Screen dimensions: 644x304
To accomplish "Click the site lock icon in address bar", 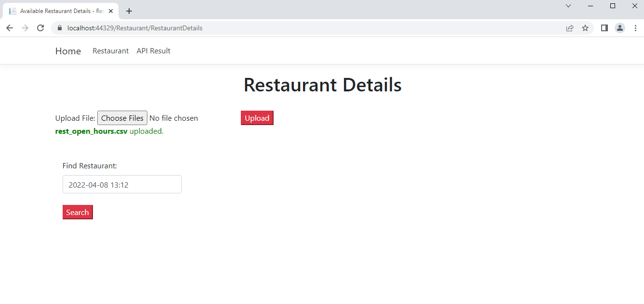I will [x=60, y=28].
